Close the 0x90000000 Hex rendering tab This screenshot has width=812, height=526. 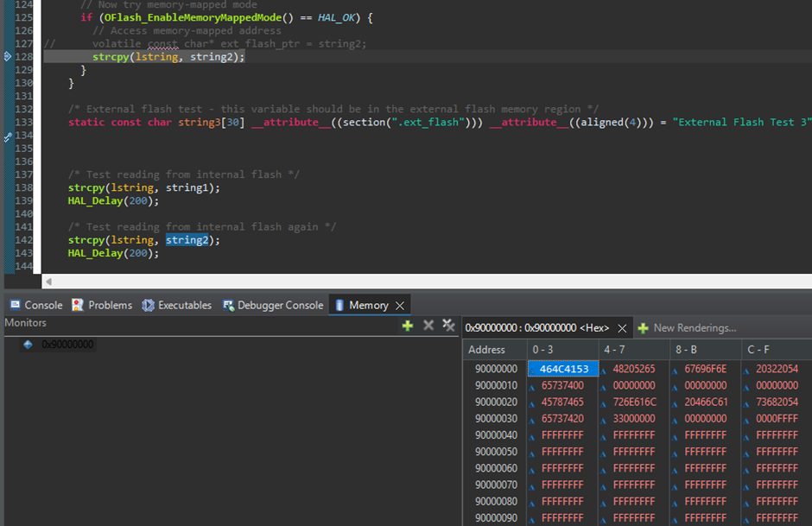[622, 328]
